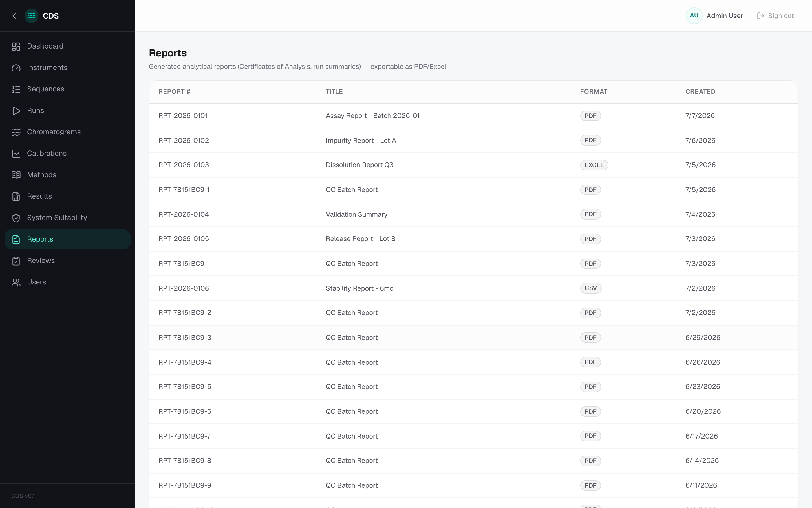812x508 pixels.
Task: Click title Assay Report - Batch 2026-01
Action: click(372, 116)
